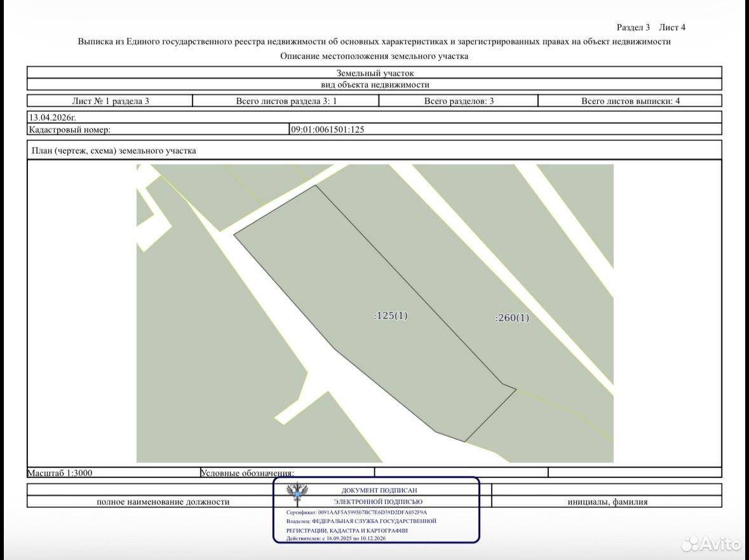Image resolution: width=749 pixels, height=560 pixels.
Task: Click the 'Всего листов раздела 3: 1' cell
Action: tap(286, 101)
